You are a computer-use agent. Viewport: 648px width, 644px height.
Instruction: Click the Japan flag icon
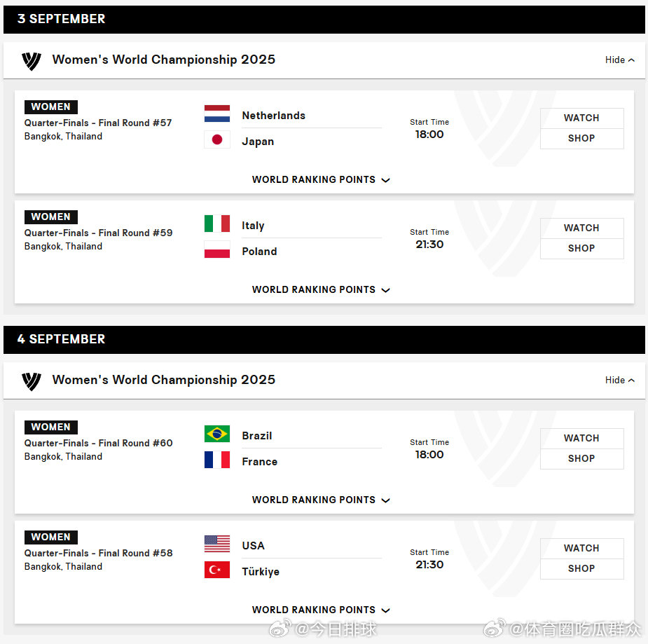(x=217, y=139)
